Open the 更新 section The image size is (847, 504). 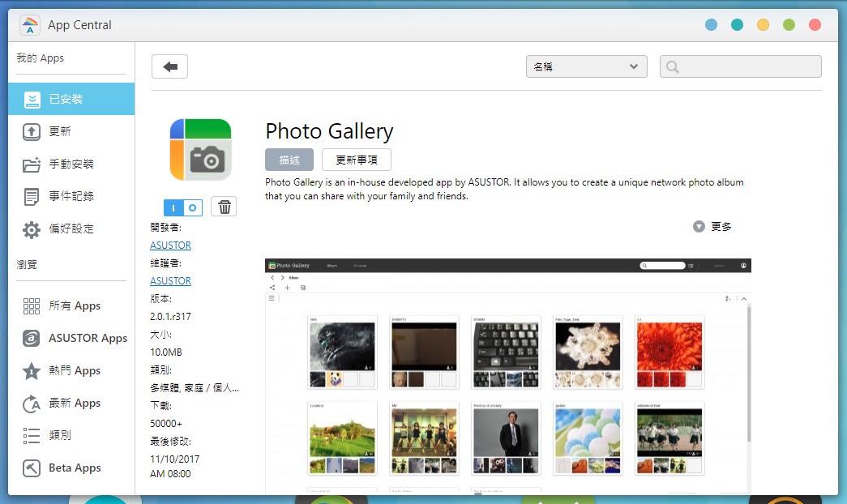pyautogui.click(x=71, y=131)
